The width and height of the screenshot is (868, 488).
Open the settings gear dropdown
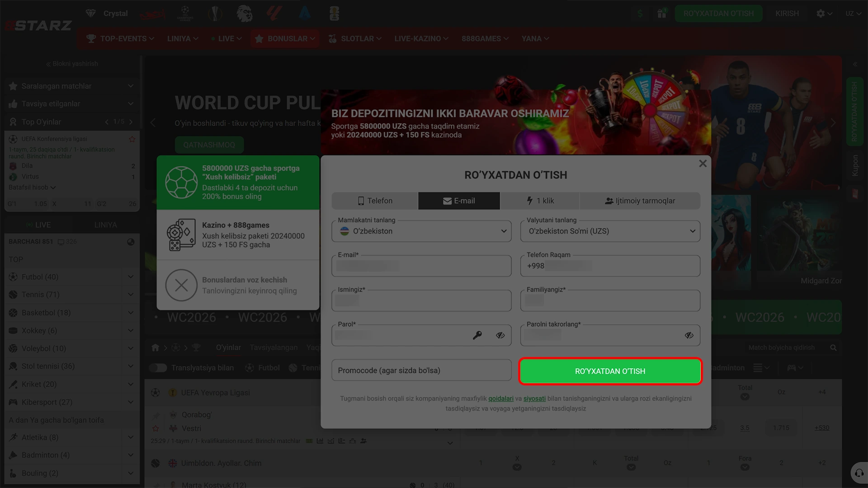point(825,14)
